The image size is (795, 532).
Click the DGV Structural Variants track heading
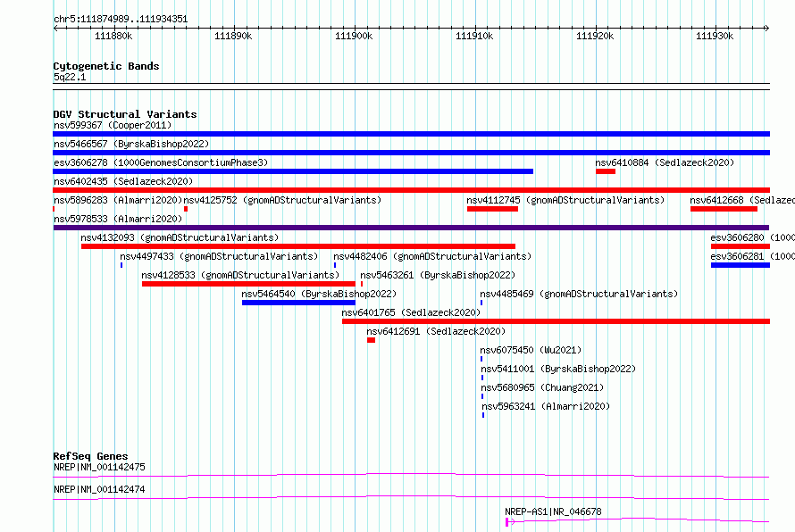[125, 114]
